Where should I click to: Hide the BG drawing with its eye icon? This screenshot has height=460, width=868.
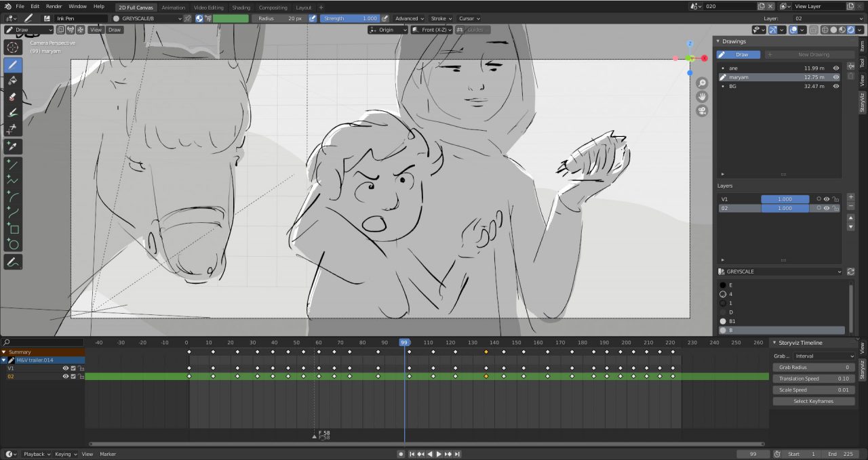(x=836, y=86)
